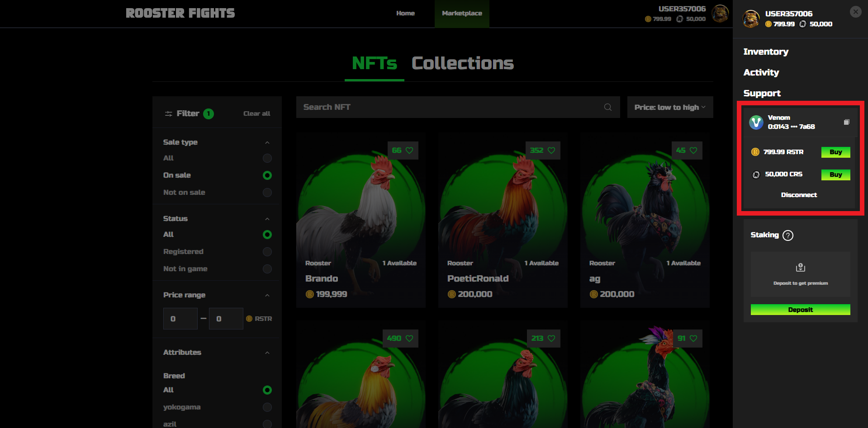Favorite the PoeticRonald rooster heart icon
This screenshot has height=428, width=868.
(x=551, y=151)
